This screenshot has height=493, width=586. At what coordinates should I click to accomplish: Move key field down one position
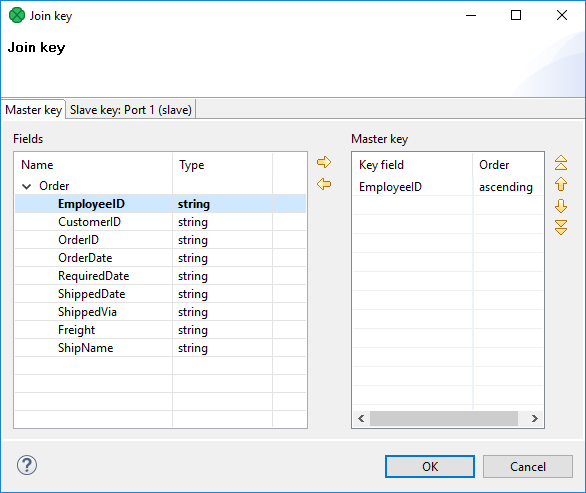pyautogui.click(x=561, y=206)
